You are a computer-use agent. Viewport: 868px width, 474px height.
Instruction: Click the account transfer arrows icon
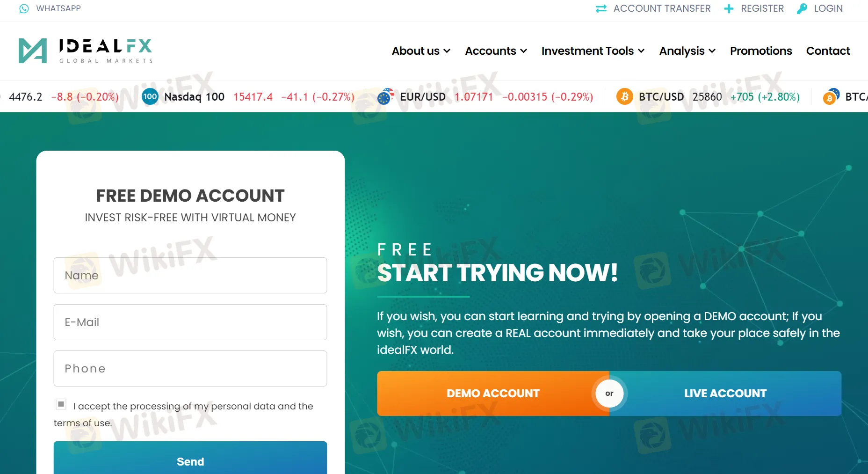click(x=601, y=8)
